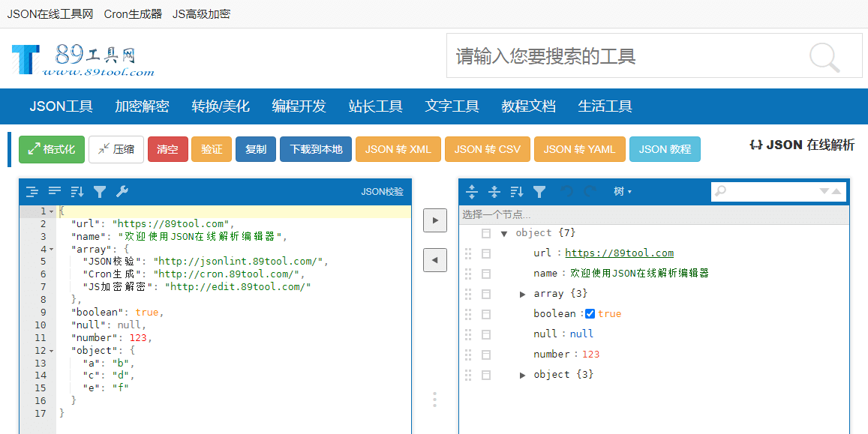The width and height of the screenshot is (868, 434).
Task: Click the compact JSON icon in left editor
Action: (55, 192)
